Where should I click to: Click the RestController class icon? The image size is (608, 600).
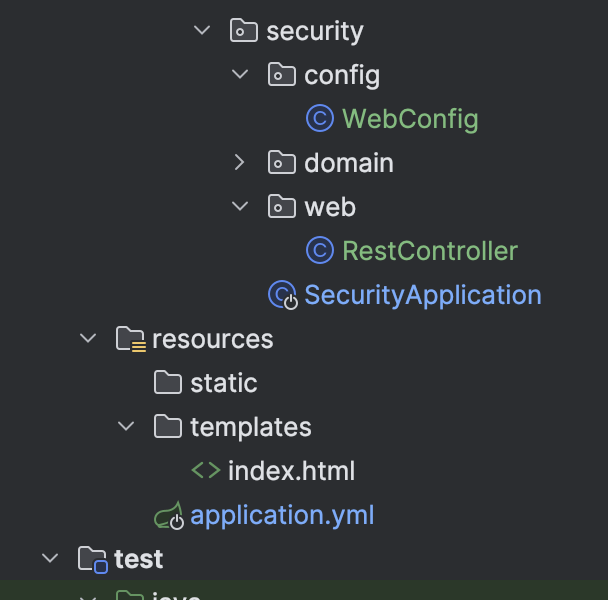(319, 251)
